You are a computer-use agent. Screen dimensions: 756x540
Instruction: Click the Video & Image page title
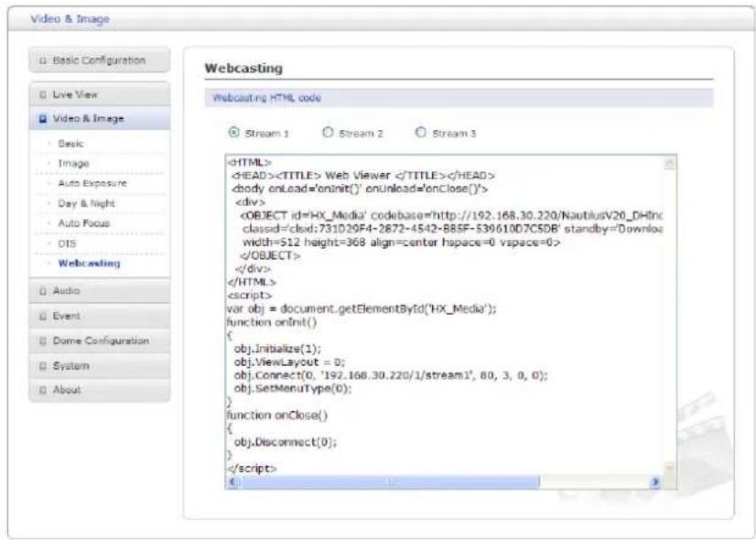click(70, 19)
